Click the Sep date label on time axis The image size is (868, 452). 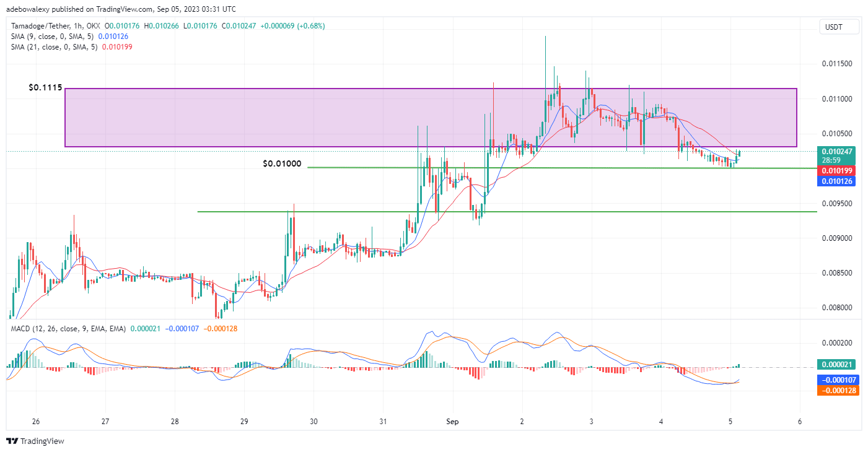pyautogui.click(x=453, y=422)
